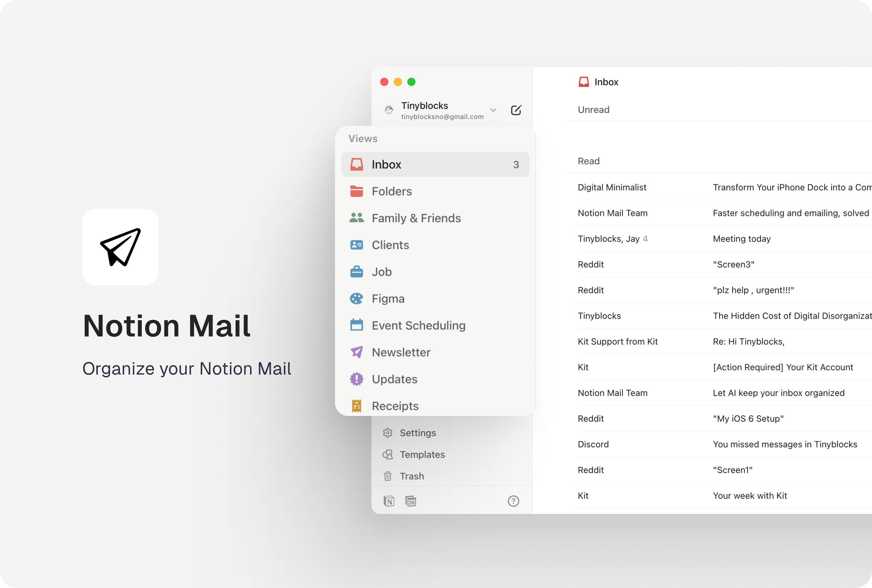Click the red Inbox tray icon in sidebar
Image resolution: width=872 pixels, height=588 pixels.
(x=356, y=164)
